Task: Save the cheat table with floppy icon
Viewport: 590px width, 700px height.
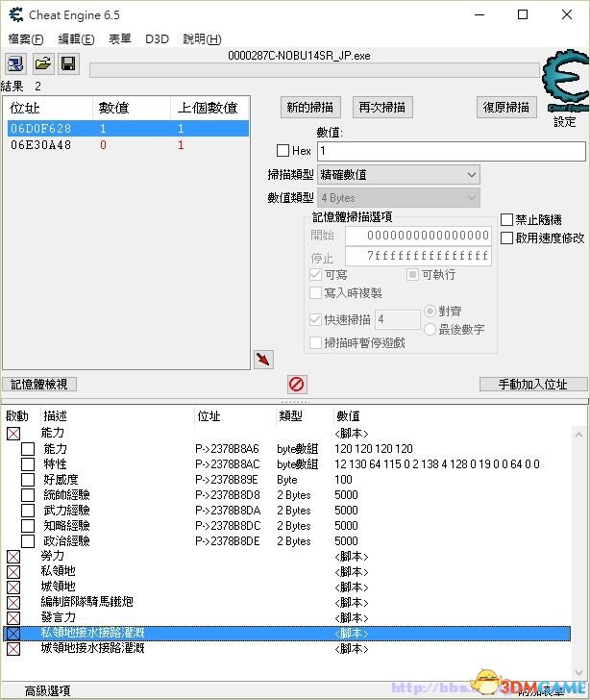Action: (68, 63)
